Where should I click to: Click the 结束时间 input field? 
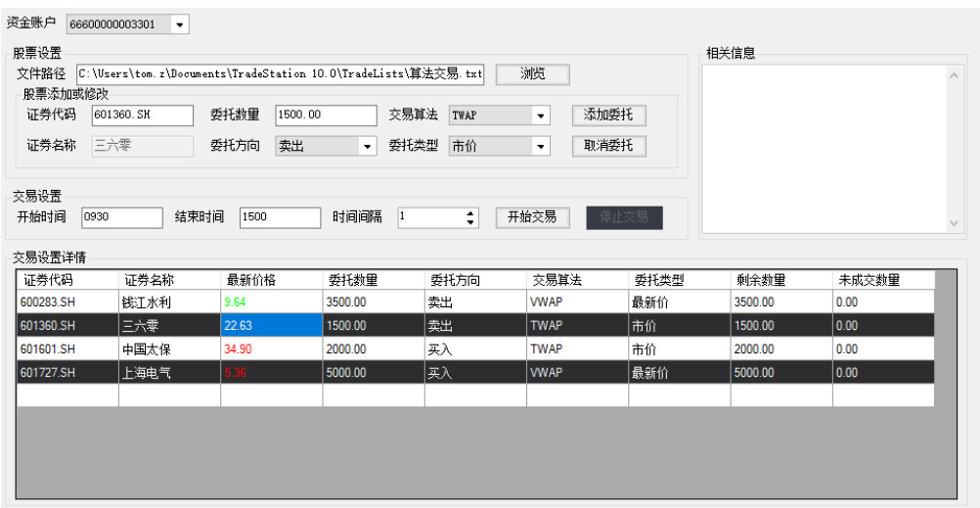pos(280,217)
